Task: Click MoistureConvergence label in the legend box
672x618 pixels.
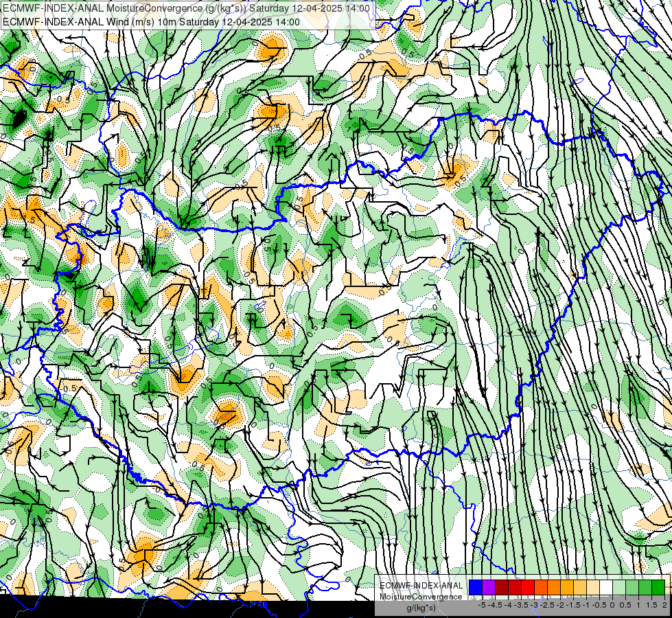Action: tap(421, 597)
